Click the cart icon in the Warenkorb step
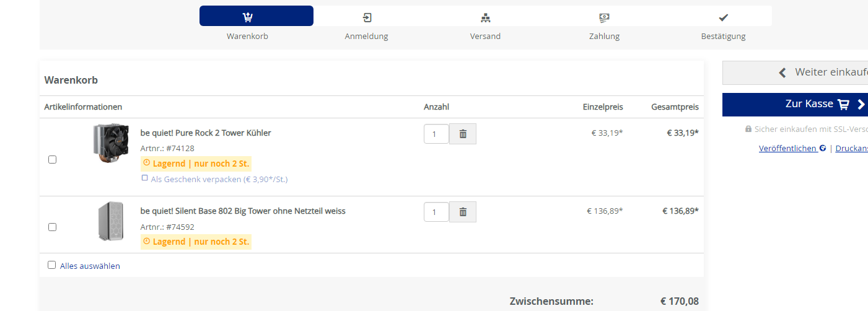868x311 pixels. coord(248,17)
